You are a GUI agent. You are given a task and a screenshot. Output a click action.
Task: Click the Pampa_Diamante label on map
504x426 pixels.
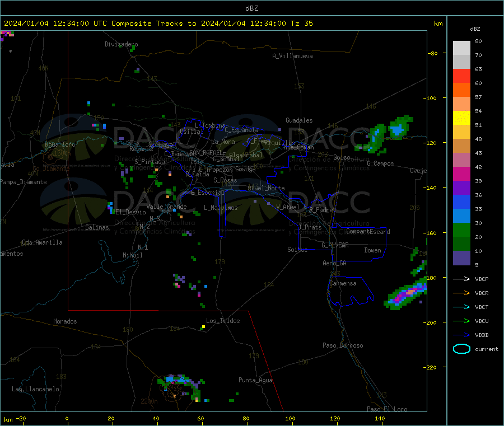coord(24,182)
